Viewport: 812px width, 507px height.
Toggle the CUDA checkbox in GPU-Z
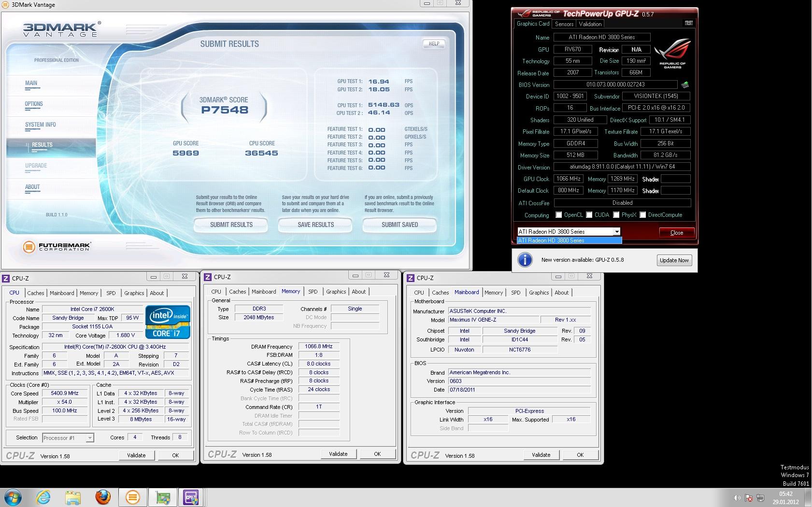click(589, 215)
